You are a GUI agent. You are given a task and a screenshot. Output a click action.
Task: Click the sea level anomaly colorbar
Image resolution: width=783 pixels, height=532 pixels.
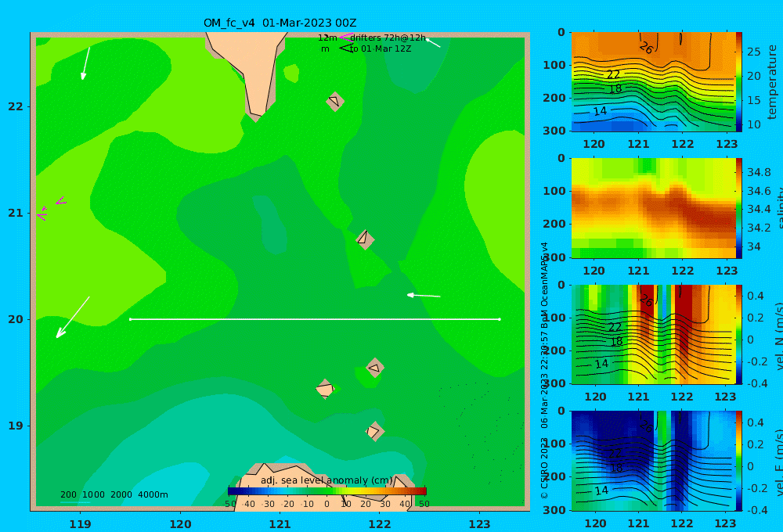tap(327, 491)
